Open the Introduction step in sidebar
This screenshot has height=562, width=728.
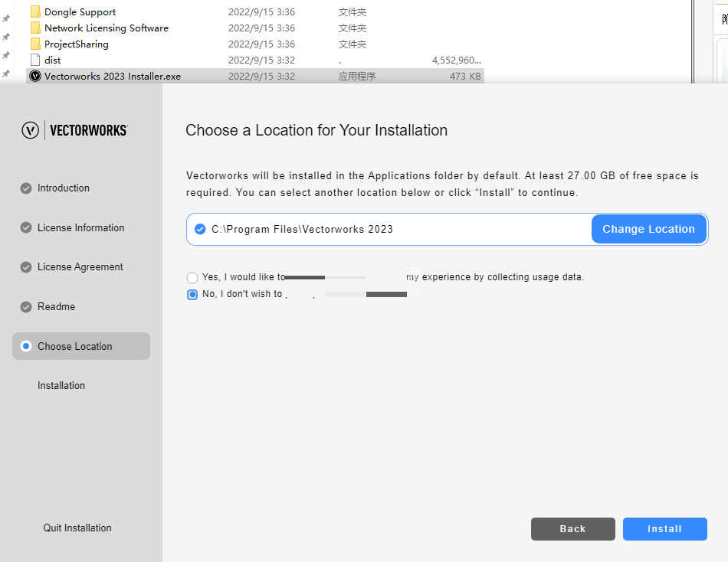point(63,188)
